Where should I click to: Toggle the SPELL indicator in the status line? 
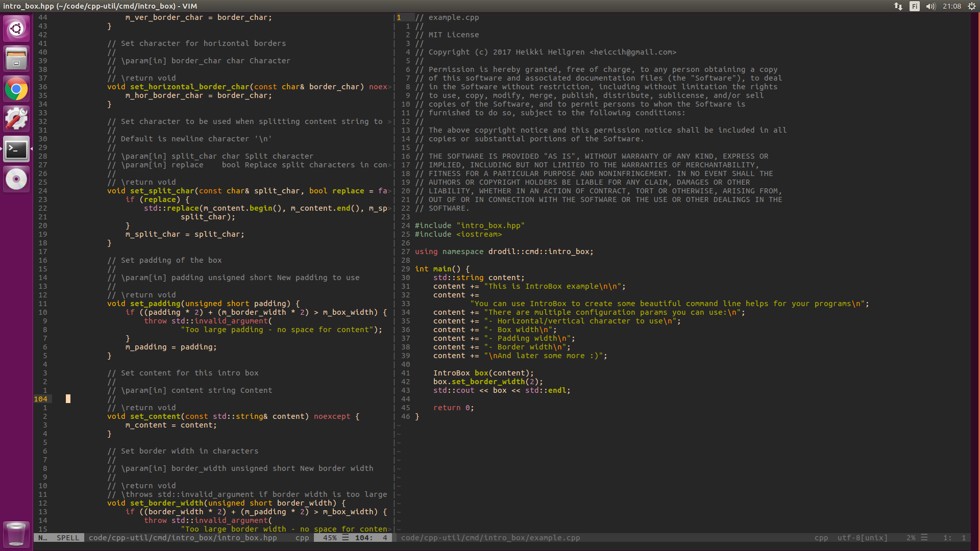tap(68, 537)
